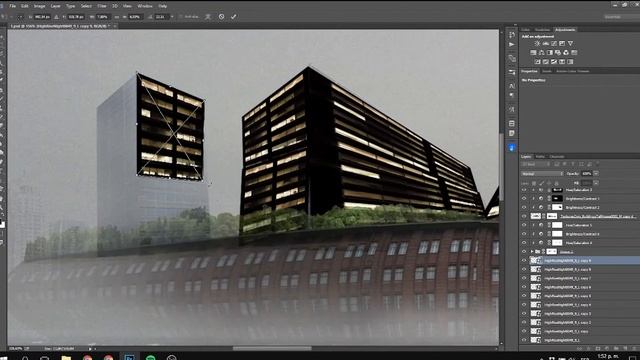This screenshot has height=360, width=640.
Task: Click the horizontal canvas scrollbar
Action: (272, 349)
